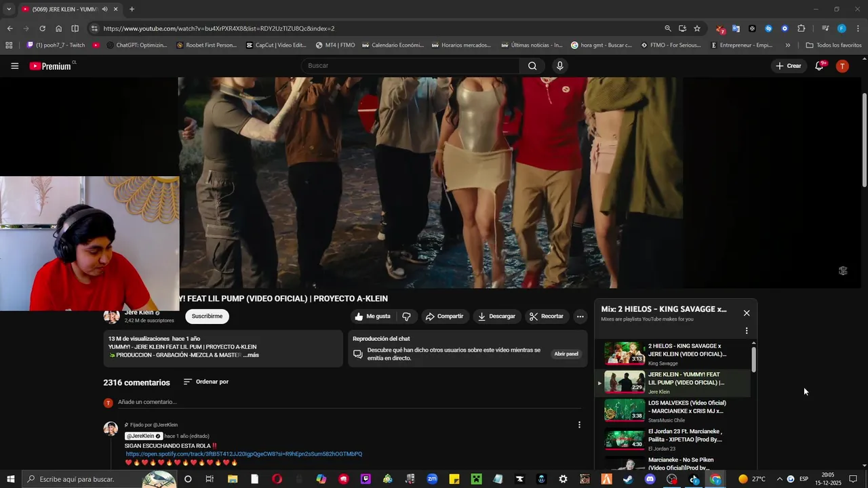Open Steam from the taskbar
Image resolution: width=868 pixels, height=488 pixels.
[x=628, y=479]
